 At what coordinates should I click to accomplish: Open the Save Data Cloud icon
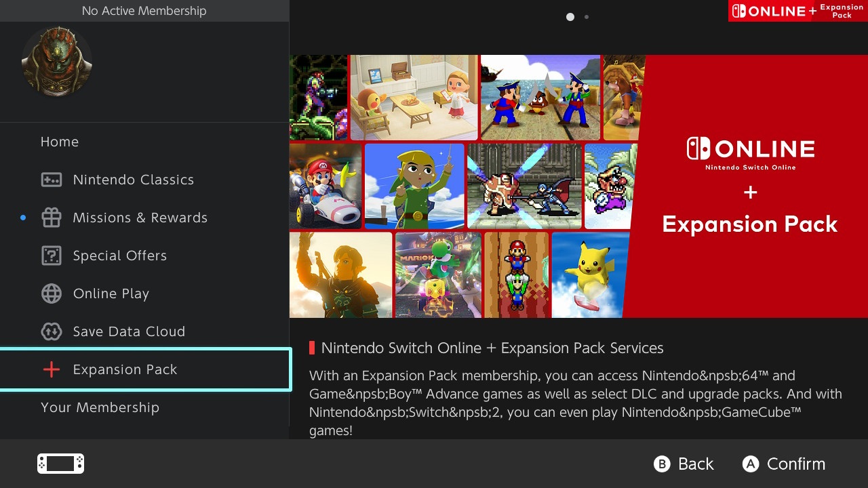pyautogui.click(x=52, y=331)
